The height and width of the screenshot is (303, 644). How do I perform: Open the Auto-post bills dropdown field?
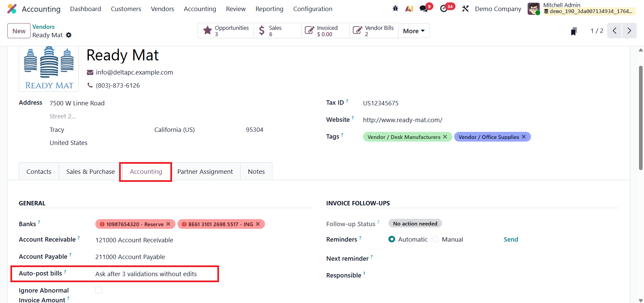point(146,274)
